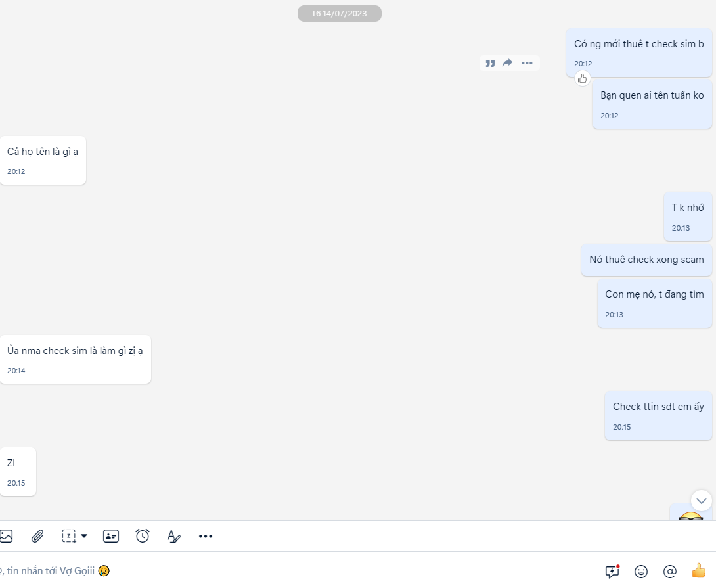Toggle the text formatting icon
Viewport: 716px width, 588px height.
pos(173,536)
